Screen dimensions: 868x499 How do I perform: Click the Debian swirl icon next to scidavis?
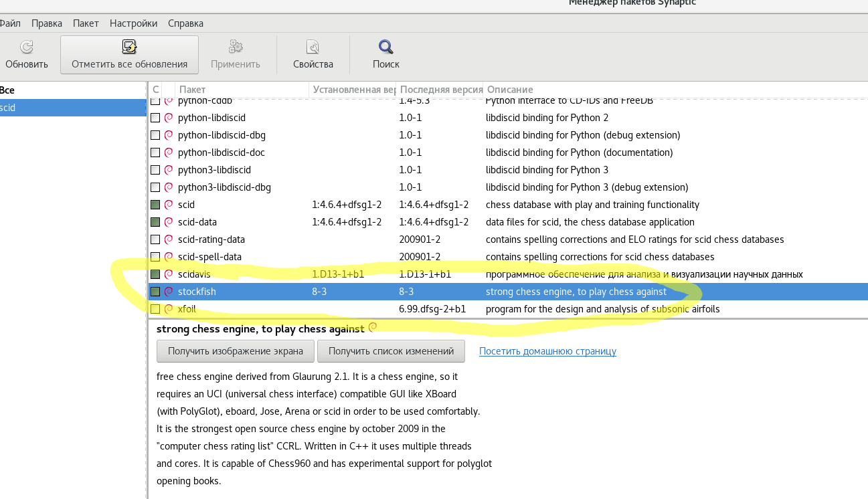[169, 274]
